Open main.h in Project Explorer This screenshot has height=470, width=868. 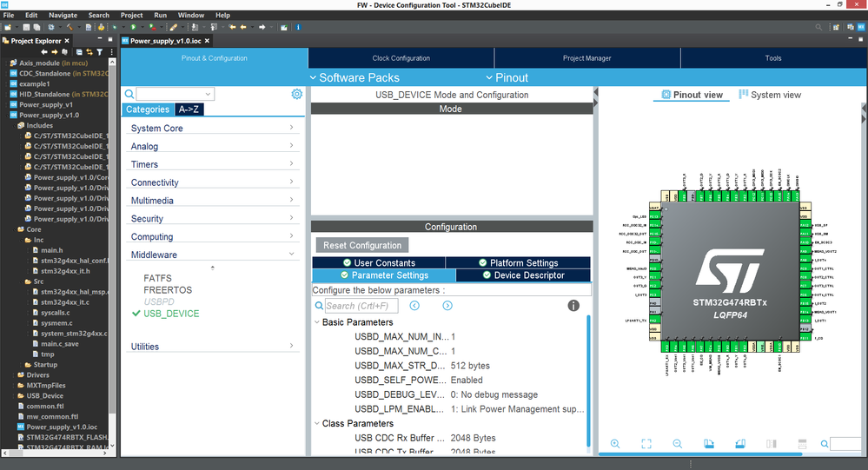[x=51, y=250]
